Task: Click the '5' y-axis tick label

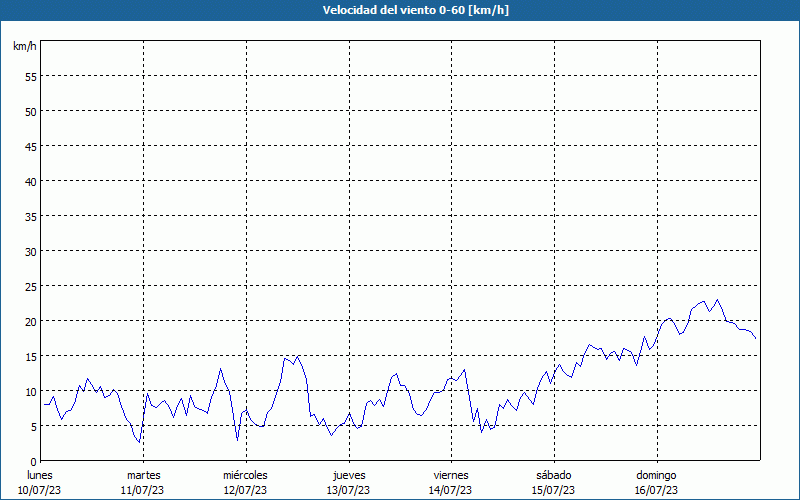Action: (x=34, y=427)
